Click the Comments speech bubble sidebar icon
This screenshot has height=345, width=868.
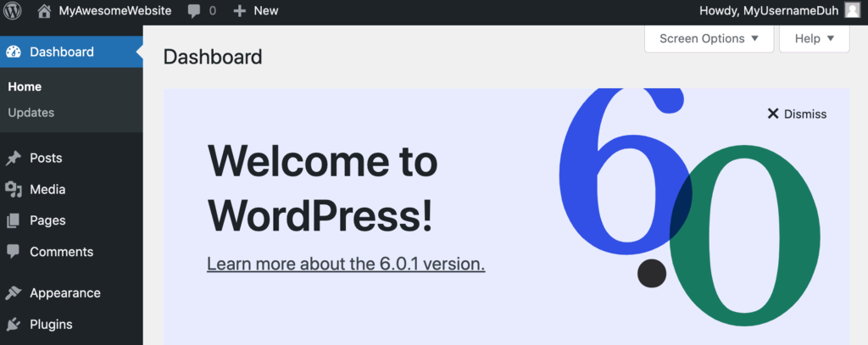[14, 252]
